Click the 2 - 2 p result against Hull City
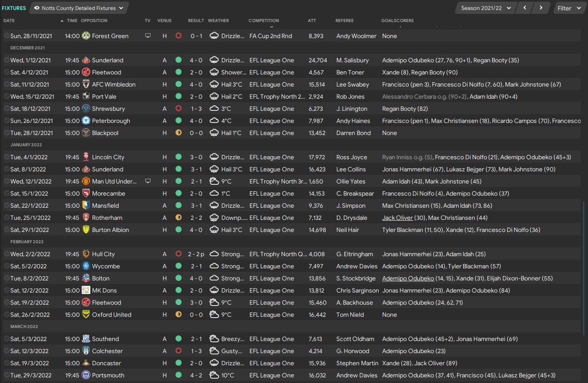588x383 pixels. click(x=196, y=254)
